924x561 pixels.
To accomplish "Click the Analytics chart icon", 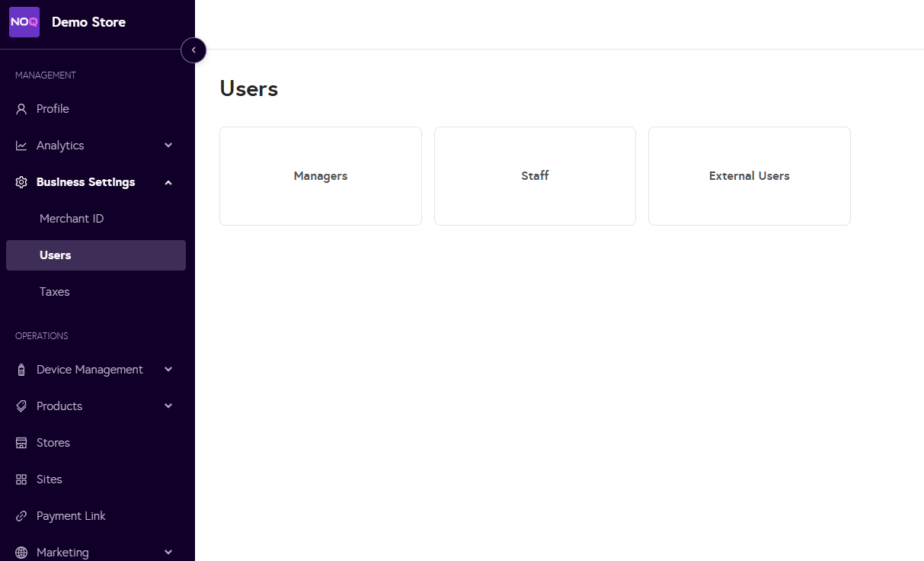I will tap(21, 146).
